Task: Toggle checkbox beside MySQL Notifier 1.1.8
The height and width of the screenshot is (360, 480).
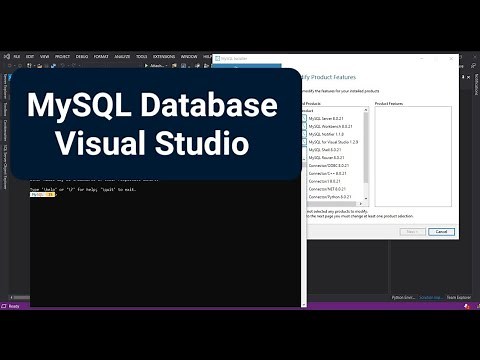Action: (304, 134)
